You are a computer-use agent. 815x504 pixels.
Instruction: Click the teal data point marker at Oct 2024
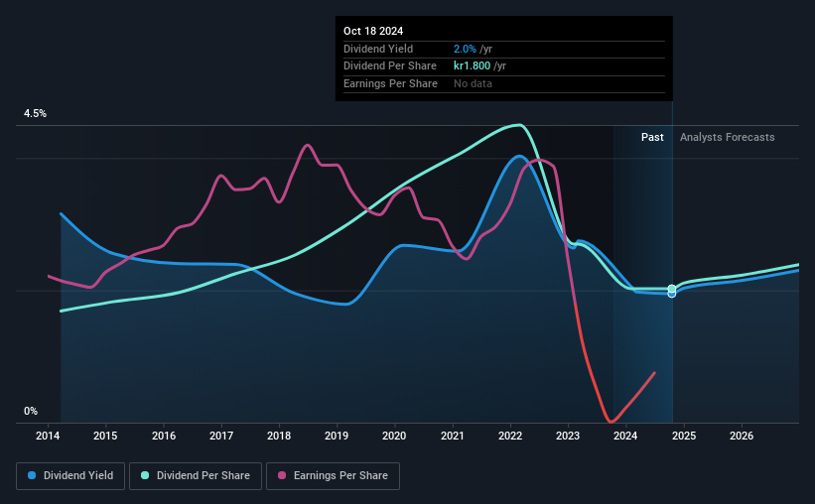pos(671,289)
